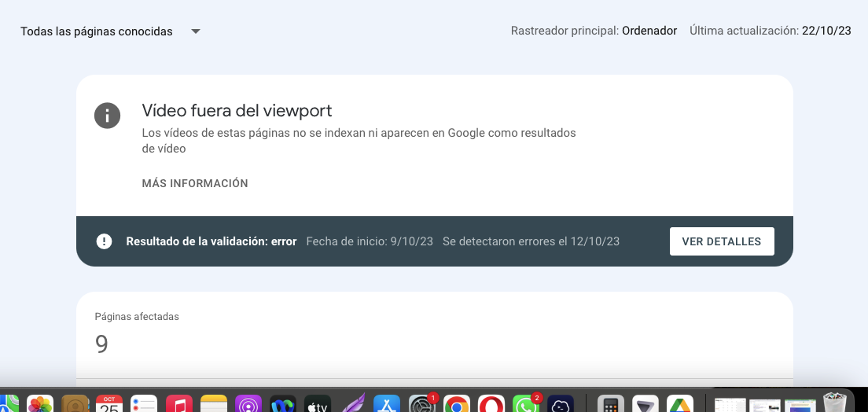Open Calculator from the dock

coord(611,403)
